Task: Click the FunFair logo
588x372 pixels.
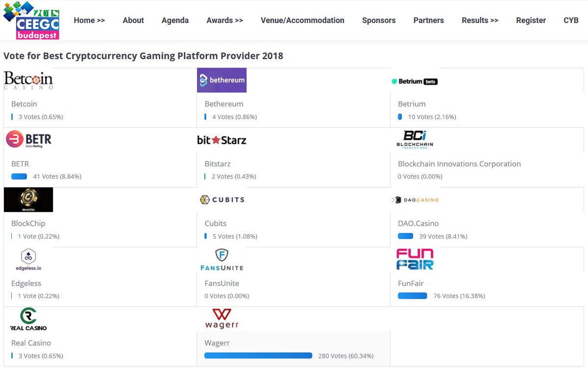Action: click(x=415, y=259)
